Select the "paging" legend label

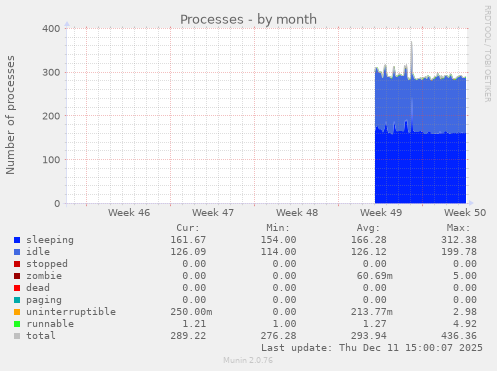44,300
